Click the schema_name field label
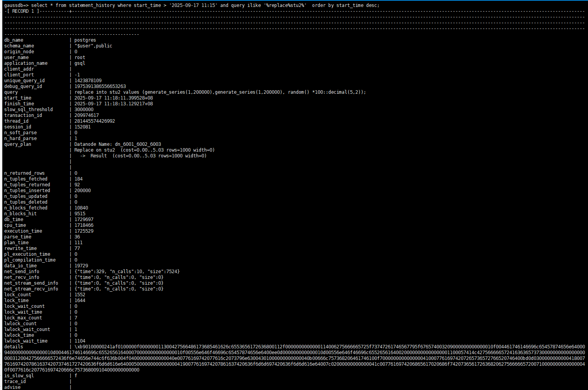Image resolution: width=588 pixels, height=390 pixels. click(19, 46)
